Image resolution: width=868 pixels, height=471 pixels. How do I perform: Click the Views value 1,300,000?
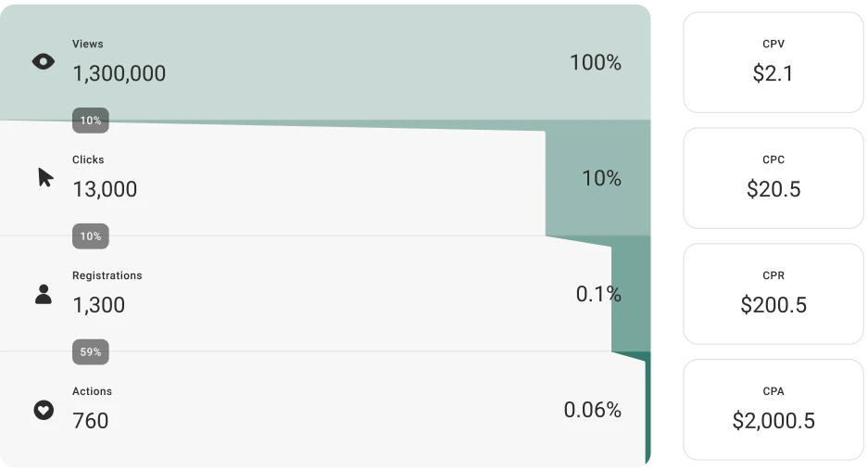click(119, 73)
